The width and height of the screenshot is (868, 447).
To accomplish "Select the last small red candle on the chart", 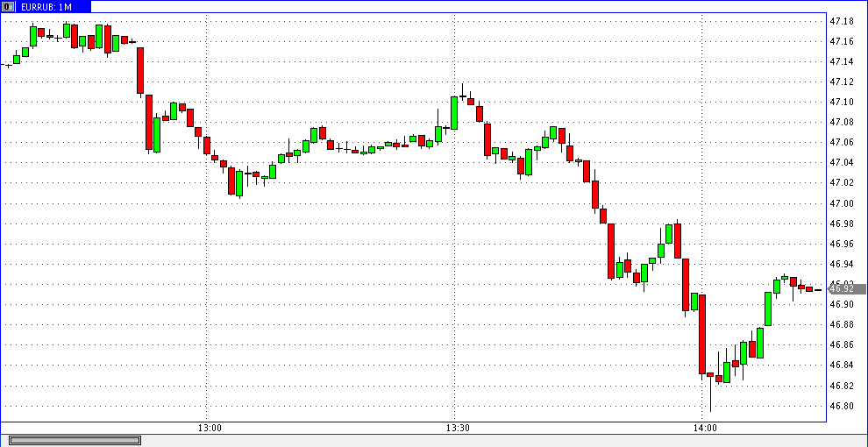I will 809,288.
